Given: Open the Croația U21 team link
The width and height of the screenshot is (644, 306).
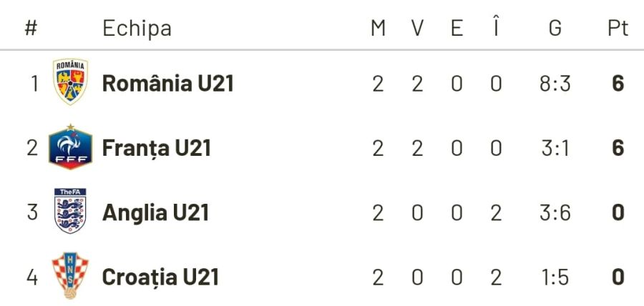Looking at the screenshot, I should tap(160, 277).
